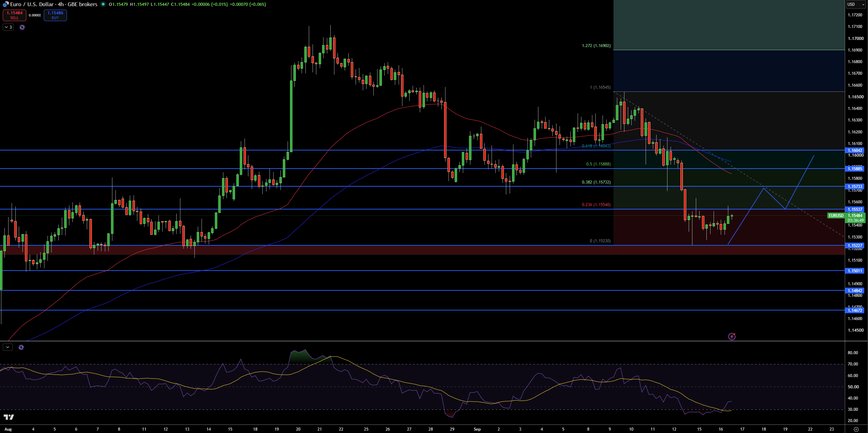
Task: Open the Euro / U.S. Dollar symbol title
Action: click(x=54, y=4)
